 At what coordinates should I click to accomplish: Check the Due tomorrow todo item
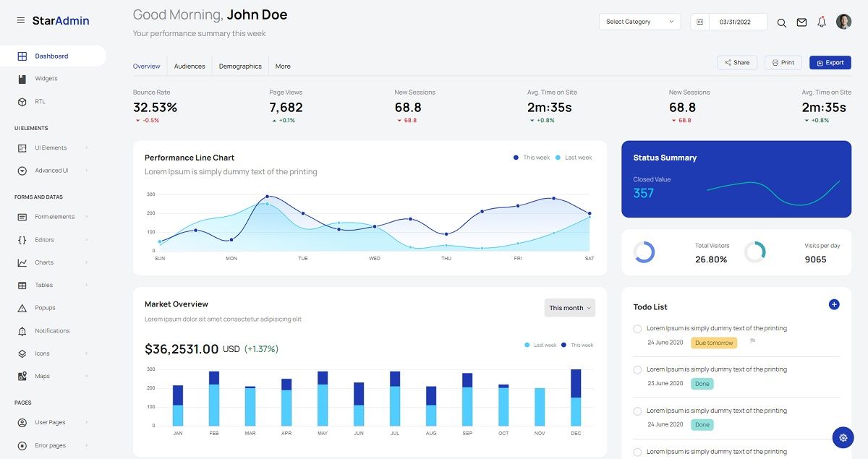point(637,328)
